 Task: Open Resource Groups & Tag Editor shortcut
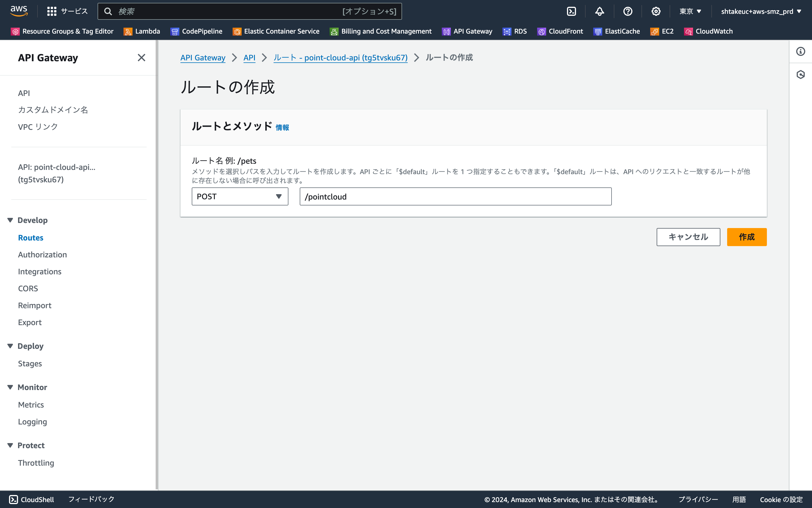(x=62, y=31)
